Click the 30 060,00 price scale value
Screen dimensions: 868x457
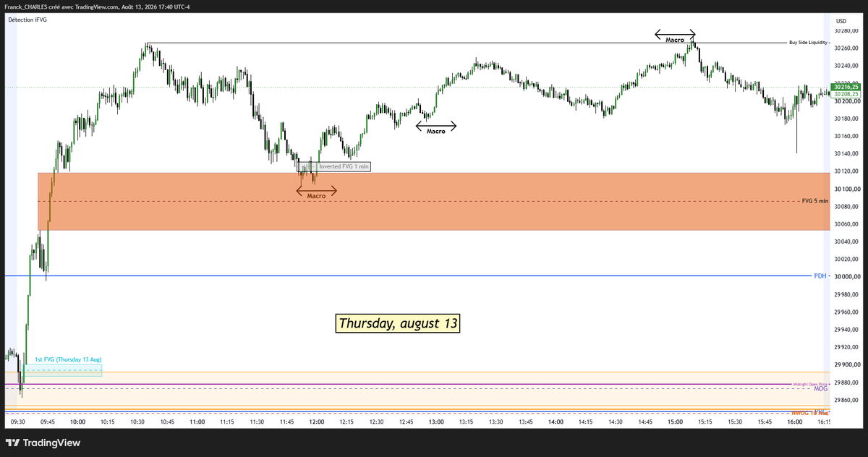847,224
